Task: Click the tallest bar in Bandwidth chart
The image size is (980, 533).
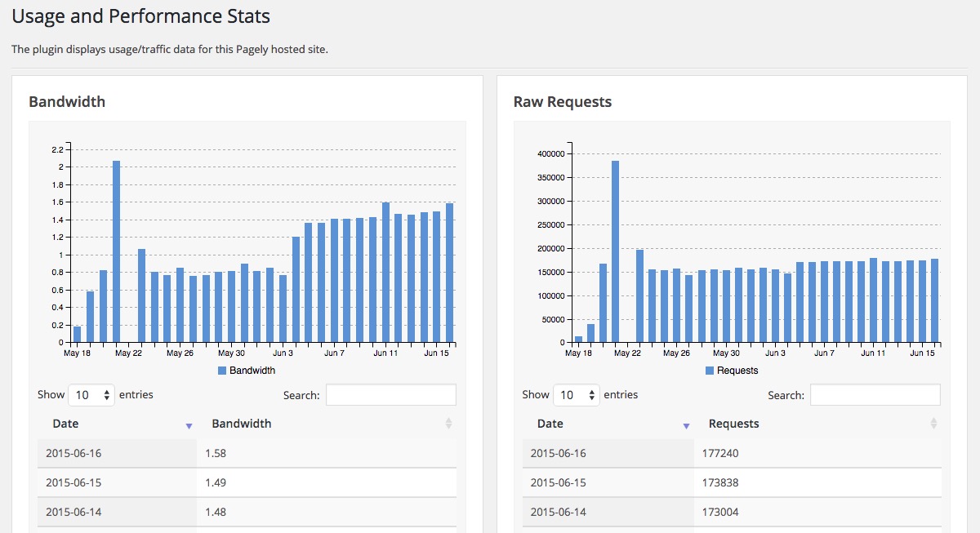Action: [116, 251]
